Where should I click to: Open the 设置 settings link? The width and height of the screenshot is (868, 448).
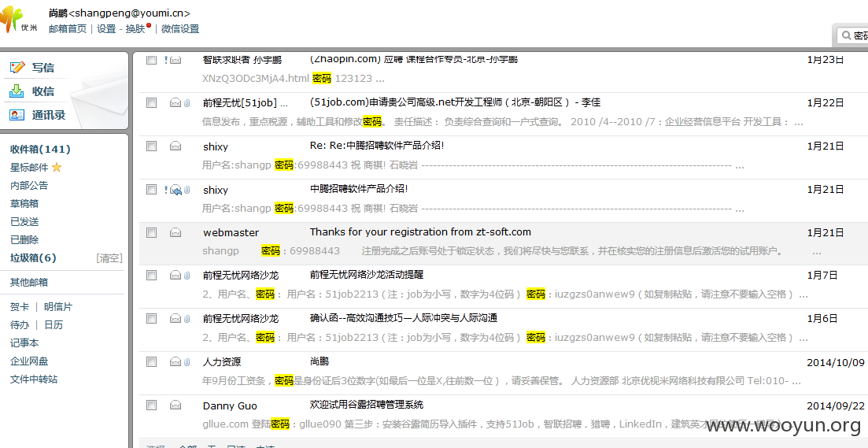tap(107, 29)
